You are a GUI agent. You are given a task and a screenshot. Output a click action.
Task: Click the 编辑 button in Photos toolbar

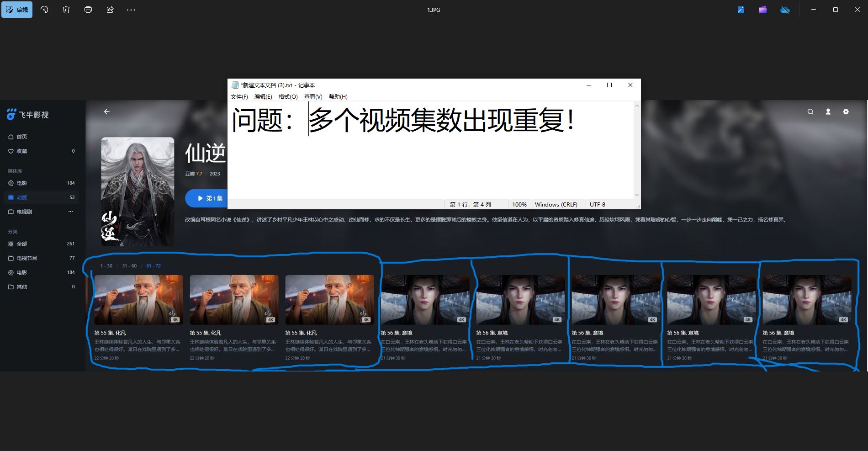[17, 10]
